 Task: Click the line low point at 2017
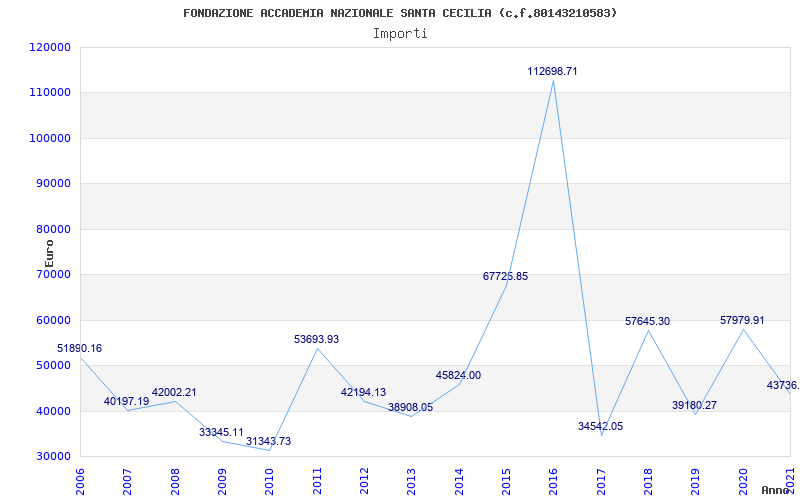point(601,436)
